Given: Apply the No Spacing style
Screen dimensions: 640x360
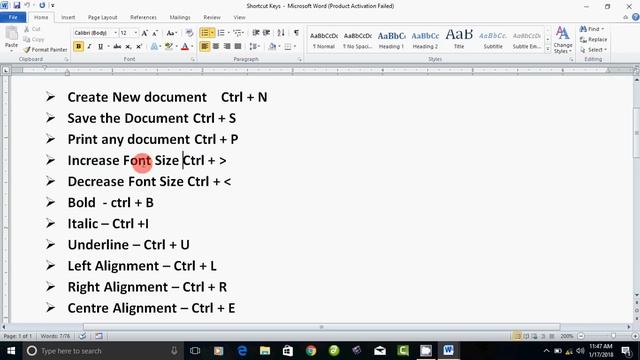Looking at the screenshot, I should click(x=358, y=40).
